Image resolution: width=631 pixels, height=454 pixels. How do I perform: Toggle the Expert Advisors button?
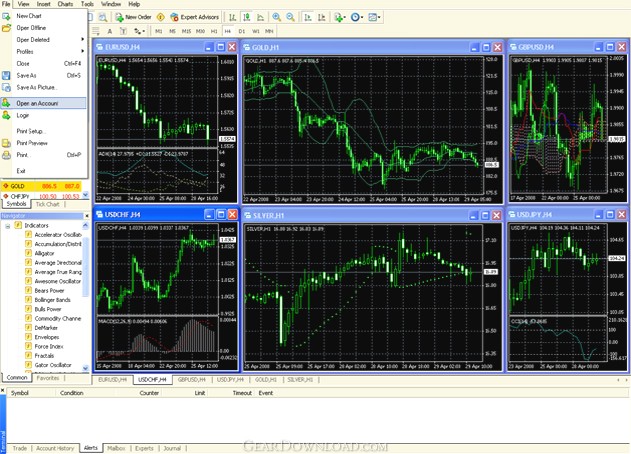[x=194, y=17]
